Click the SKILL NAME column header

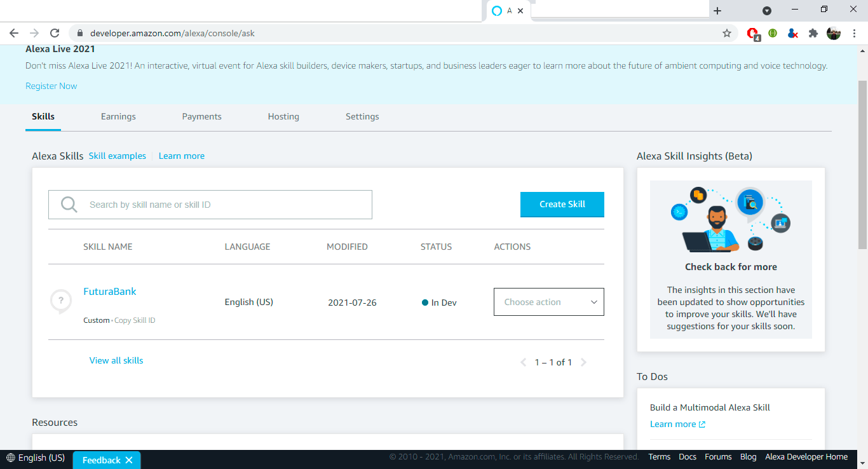108,247
